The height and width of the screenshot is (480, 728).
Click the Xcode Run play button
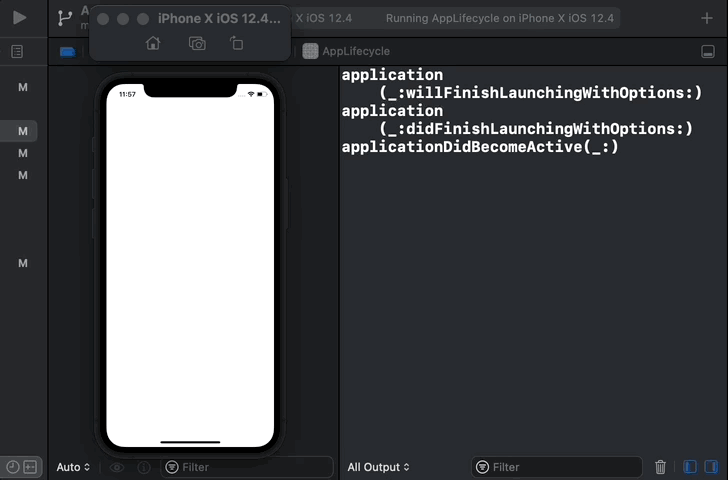pos(19,18)
